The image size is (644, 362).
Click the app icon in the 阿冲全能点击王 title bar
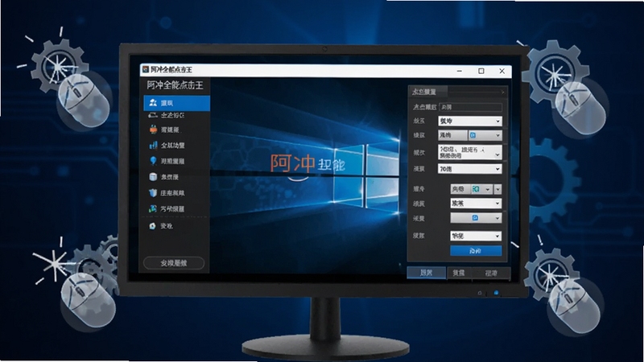pos(146,70)
